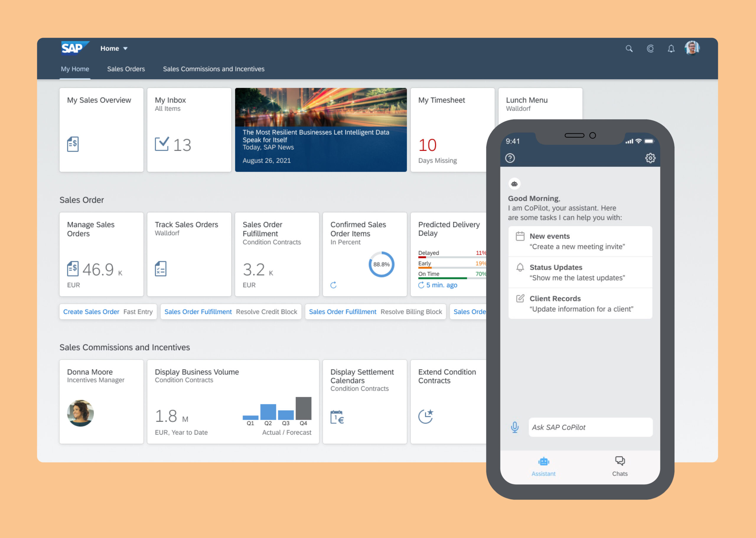756x538 pixels.
Task: Refresh the Confirmed Sales Order Items tile
Action: 333,285
